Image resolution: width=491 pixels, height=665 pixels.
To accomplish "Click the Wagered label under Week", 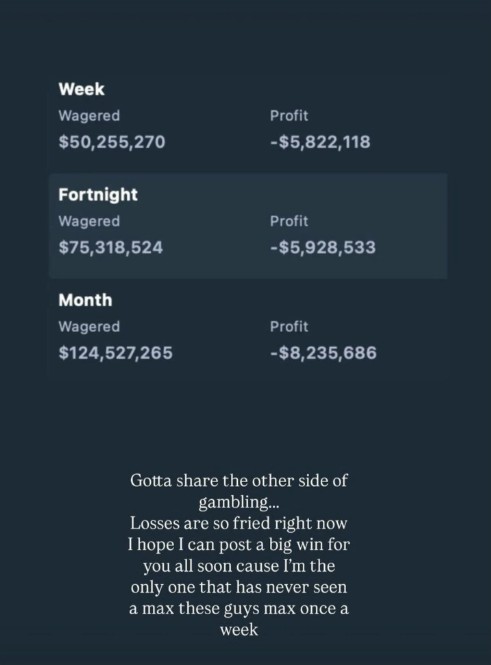I will [89, 116].
